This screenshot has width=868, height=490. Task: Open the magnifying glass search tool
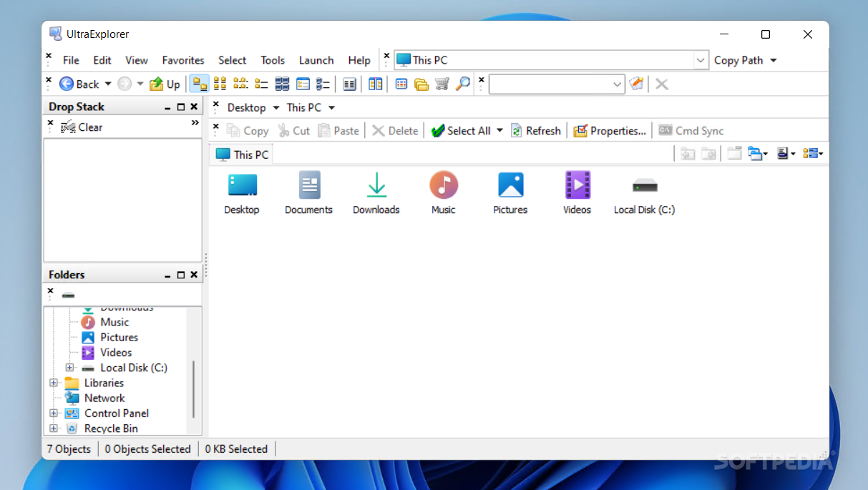[463, 84]
